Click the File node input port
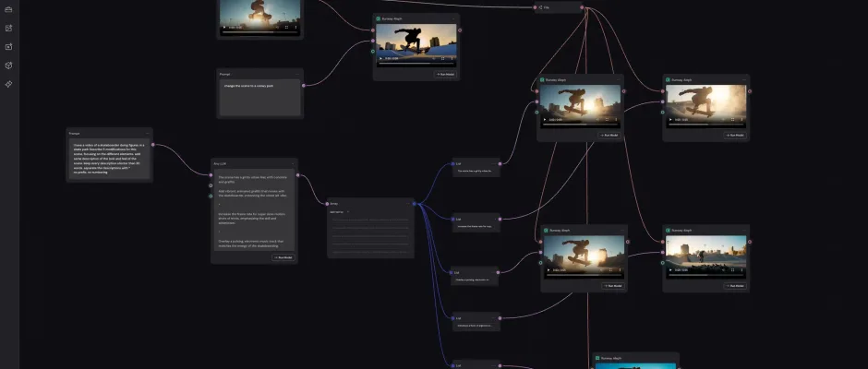This screenshot has height=369, width=868. (x=535, y=7)
